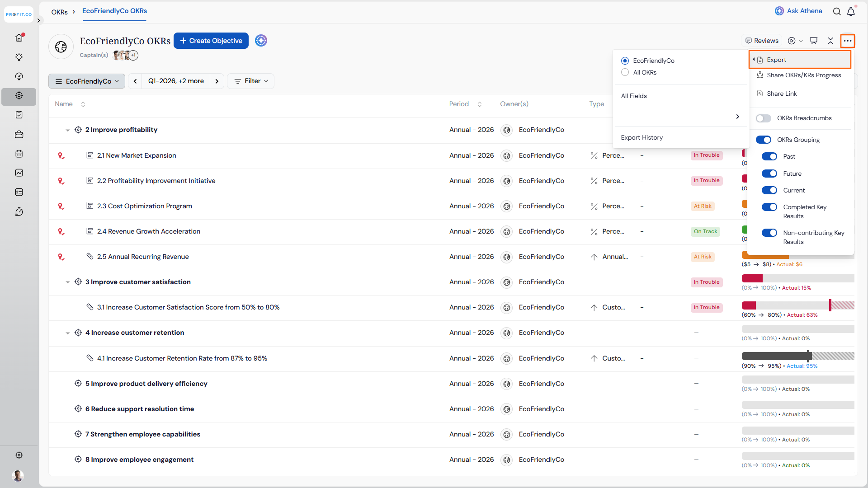Open the Filter dropdown
Screen dimensions: 868x488
click(x=251, y=81)
